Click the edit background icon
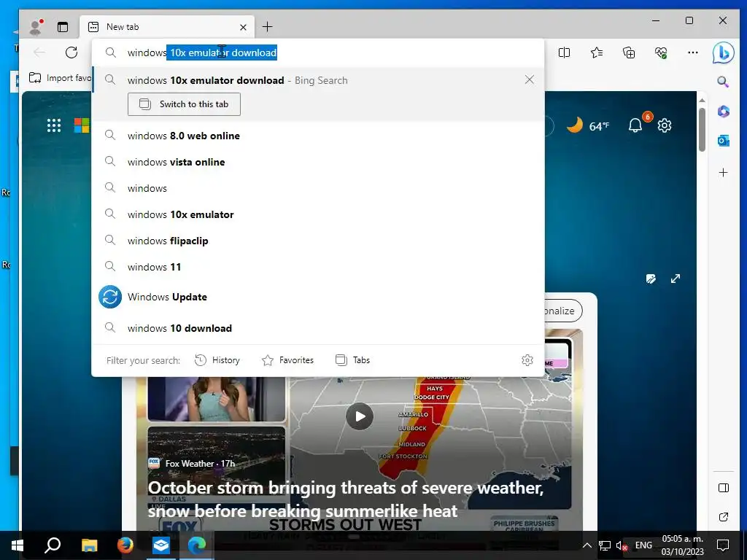Viewport: 747px width, 560px height. (x=651, y=279)
